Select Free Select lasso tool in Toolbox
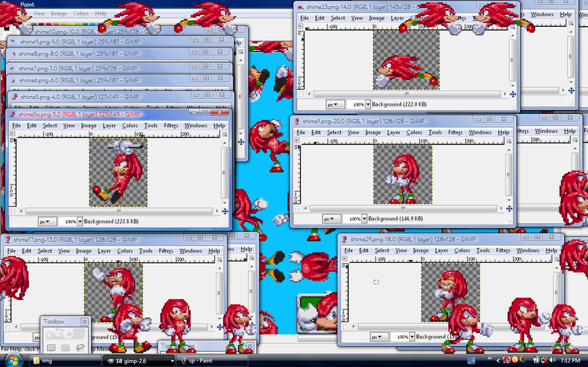The width and height of the screenshot is (588, 367). 80,347
